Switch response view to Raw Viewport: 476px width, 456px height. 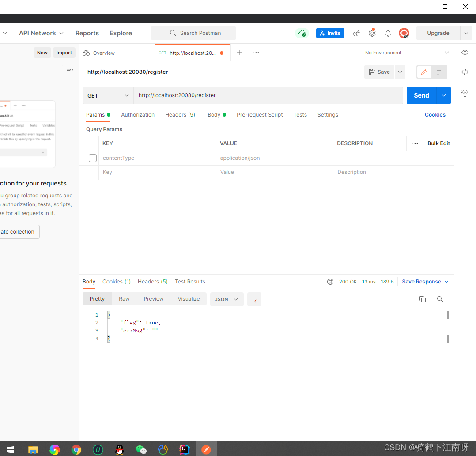[124, 299]
